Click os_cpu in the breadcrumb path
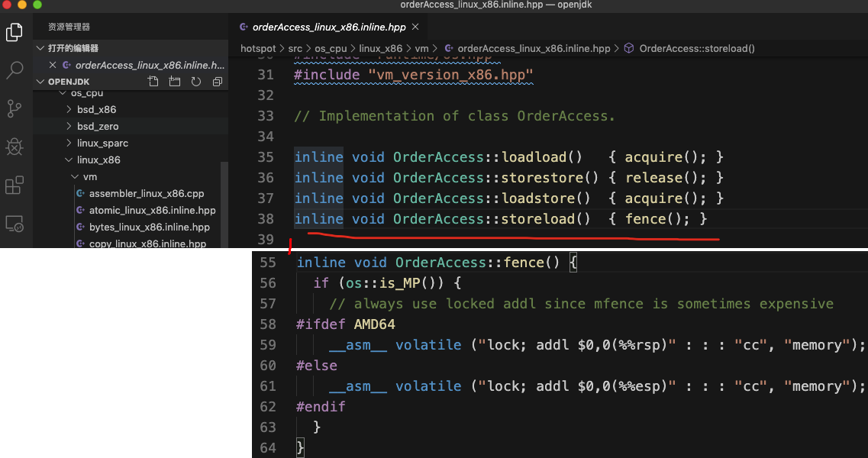Screen dimensions: 868x458 [332, 48]
